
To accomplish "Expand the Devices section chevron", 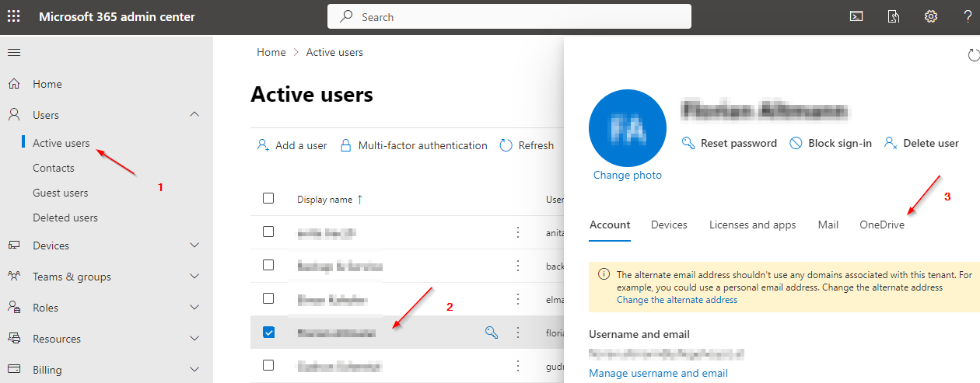I will point(195,245).
